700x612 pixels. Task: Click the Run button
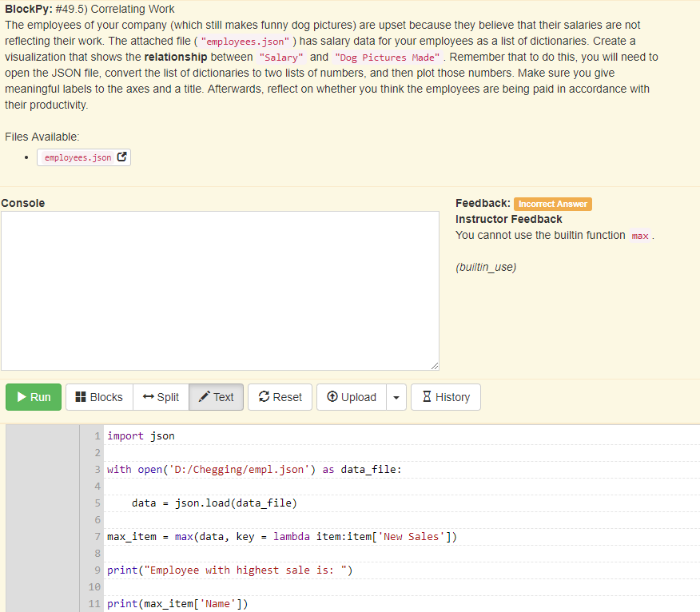click(33, 397)
